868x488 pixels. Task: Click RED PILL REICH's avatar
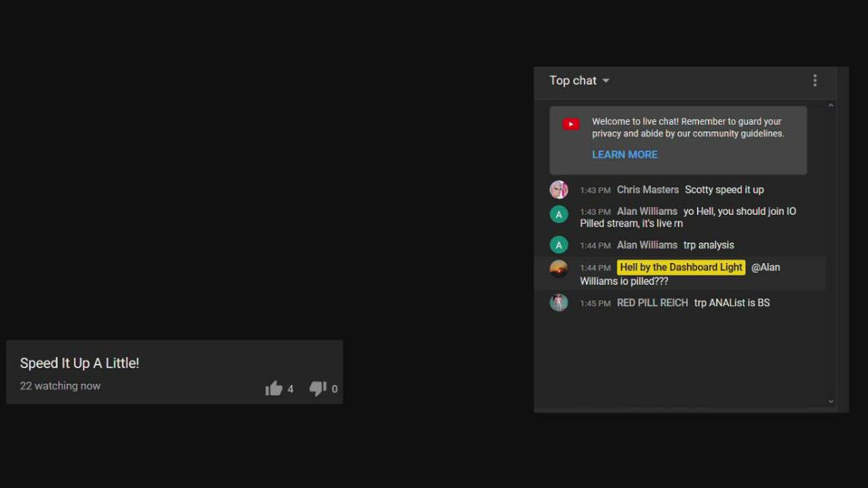coord(559,303)
